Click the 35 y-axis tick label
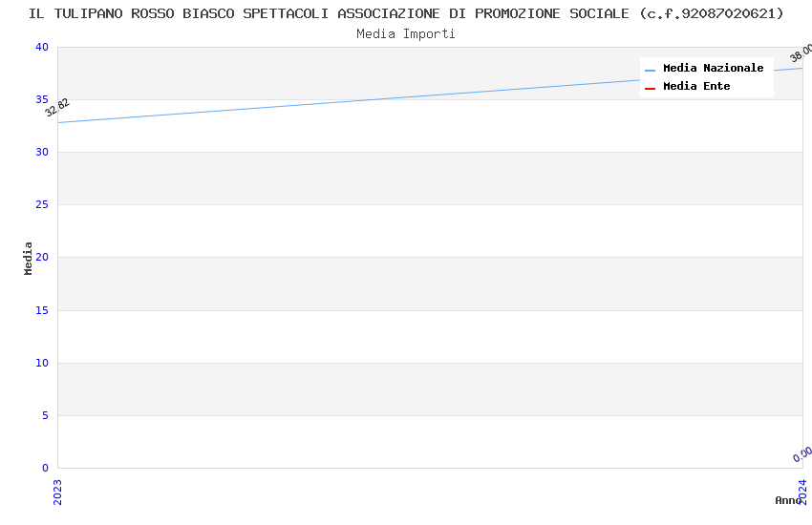Image resolution: width=812 pixels, height=525 pixels. coord(41,100)
